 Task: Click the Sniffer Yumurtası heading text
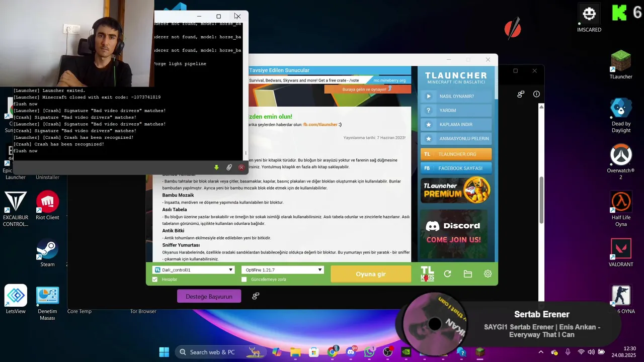tap(181, 245)
